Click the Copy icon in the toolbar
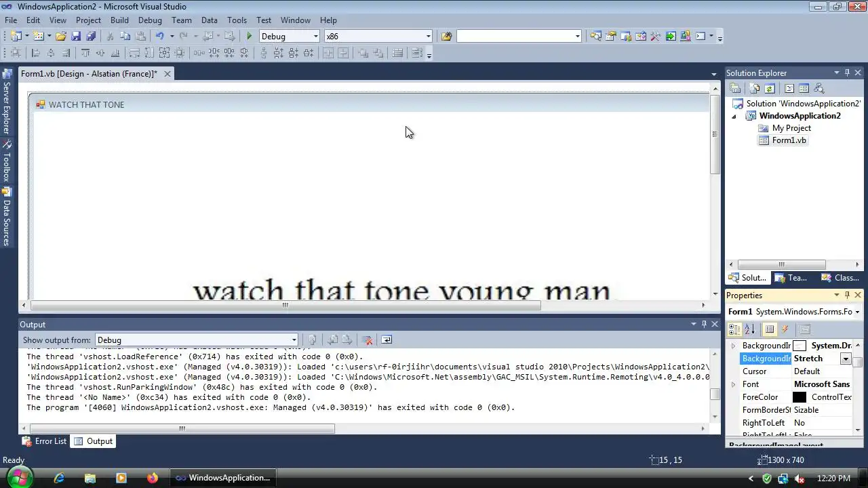The width and height of the screenshot is (868, 488). click(x=125, y=36)
